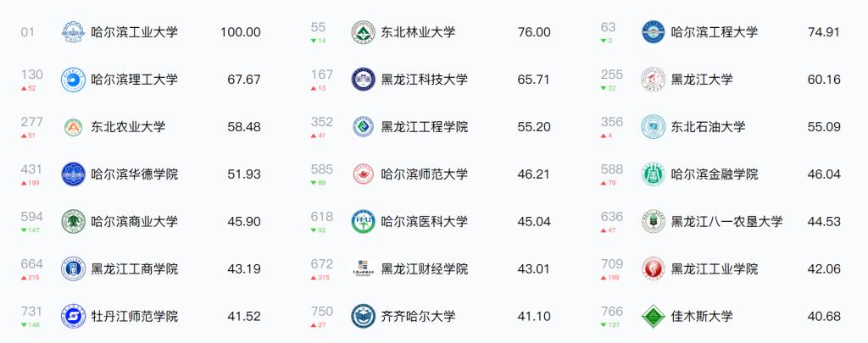
Task: Click the 黑龙江财经学院 logo icon
Action: (364, 269)
